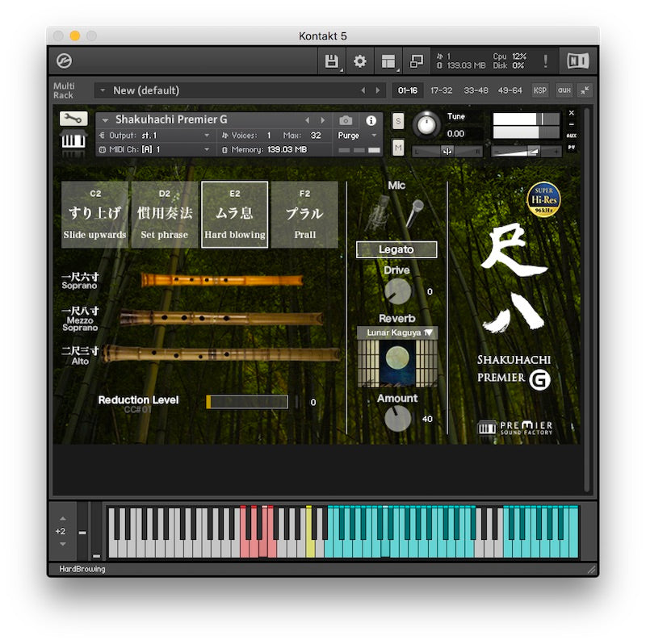Click the exclamation panic button
Image resolution: width=646 pixels, height=644 pixels.
pos(545,61)
